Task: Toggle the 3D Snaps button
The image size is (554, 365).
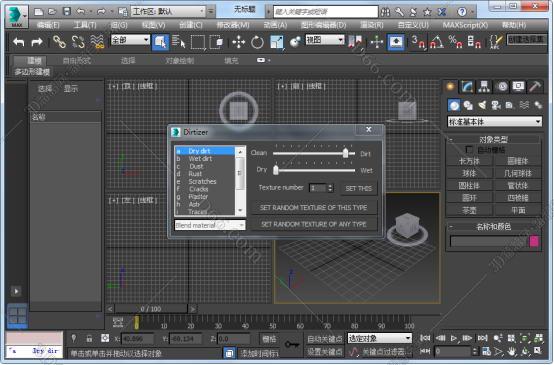Action: point(418,42)
